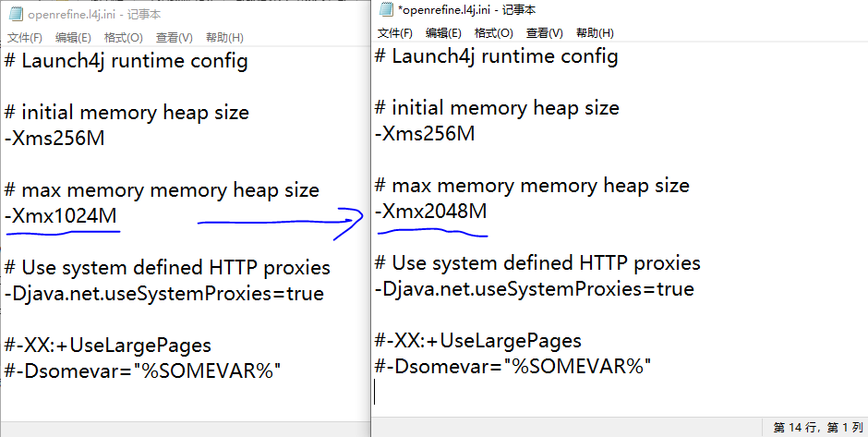Image resolution: width=868 pixels, height=437 pixels.
Task: Click the status bar text 第 14 行, 第 1 列
Action: click(x=817, y=427)
